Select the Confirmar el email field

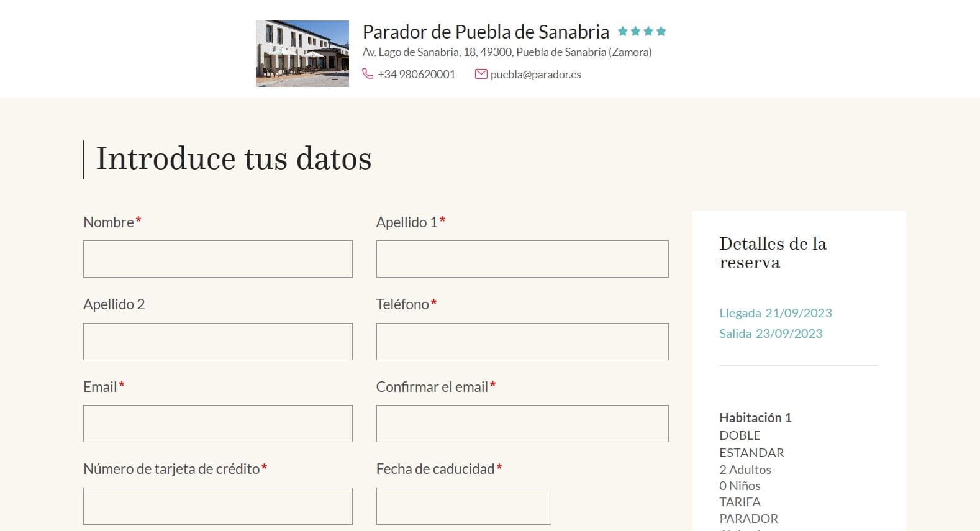pyautogui.click(x=522, y=424)
